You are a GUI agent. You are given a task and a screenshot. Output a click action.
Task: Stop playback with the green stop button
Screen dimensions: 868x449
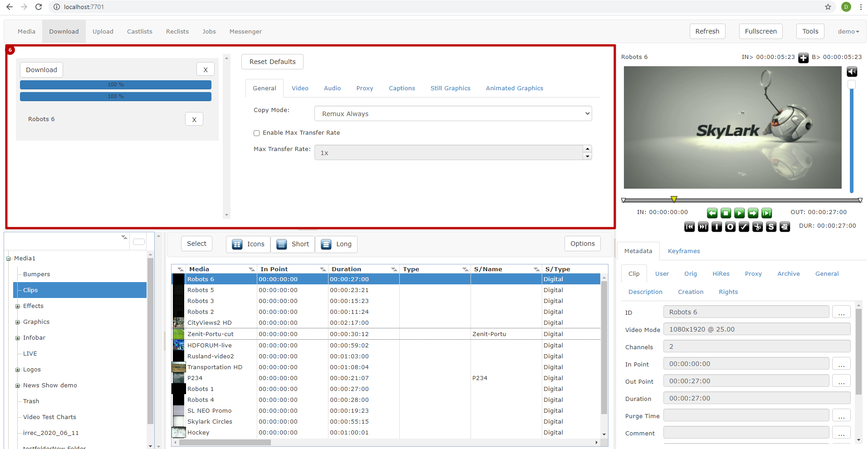(726, 213)
